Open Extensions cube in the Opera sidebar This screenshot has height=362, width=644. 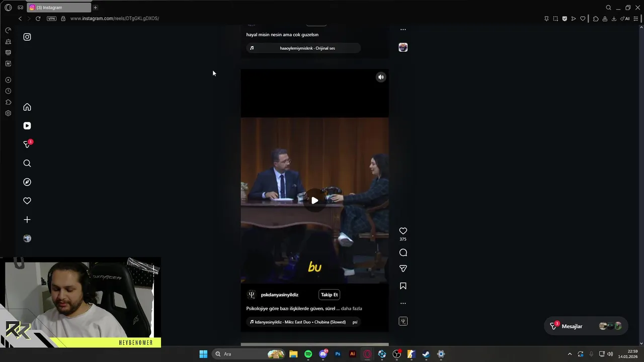8,102
